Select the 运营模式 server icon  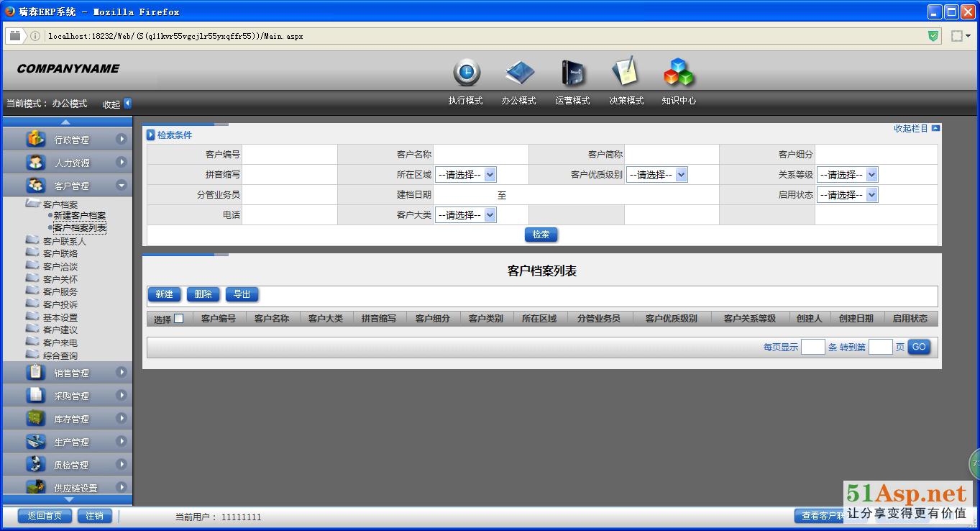click(x=572, y=73)
